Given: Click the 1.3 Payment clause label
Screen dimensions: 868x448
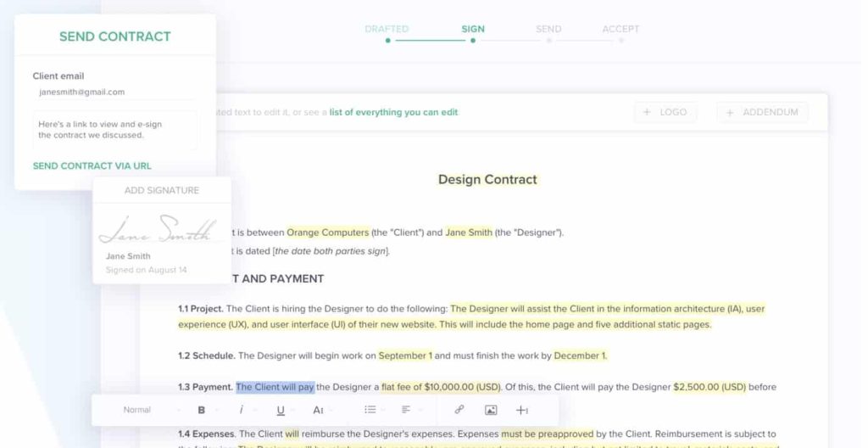Looking at the screenshot, I should pos(205,387).
